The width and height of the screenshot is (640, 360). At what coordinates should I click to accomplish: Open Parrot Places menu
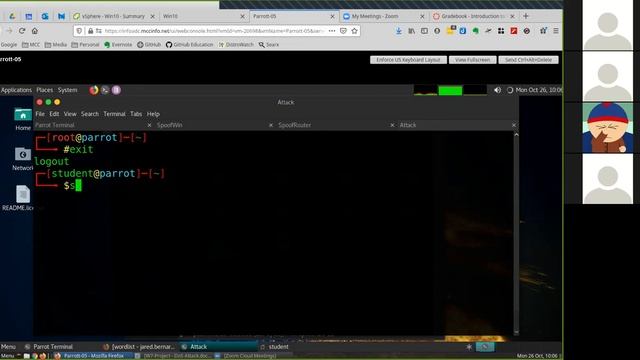pyautogui.click(x=44, y=90)
